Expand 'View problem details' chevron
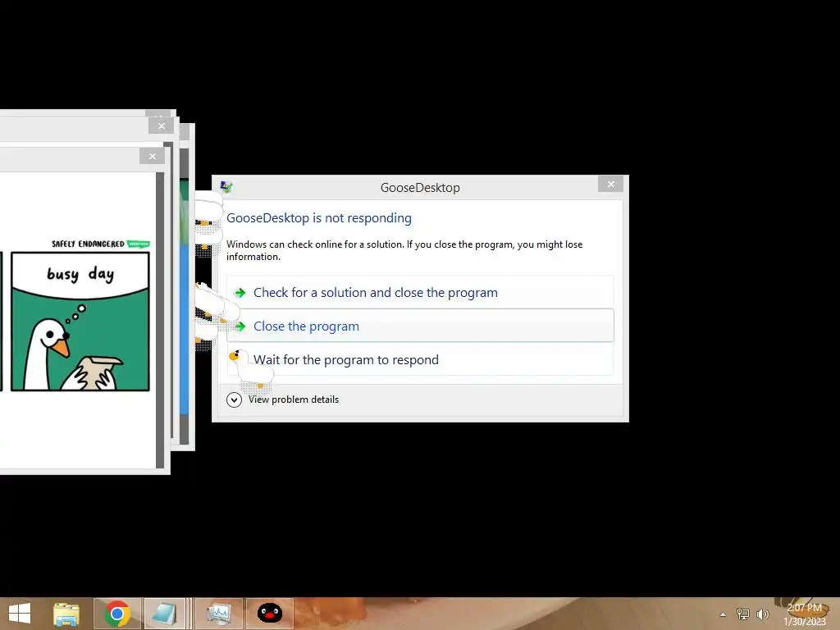Image resolution: width=840 pixels, height=630 pixels. (x=234, y=399)
